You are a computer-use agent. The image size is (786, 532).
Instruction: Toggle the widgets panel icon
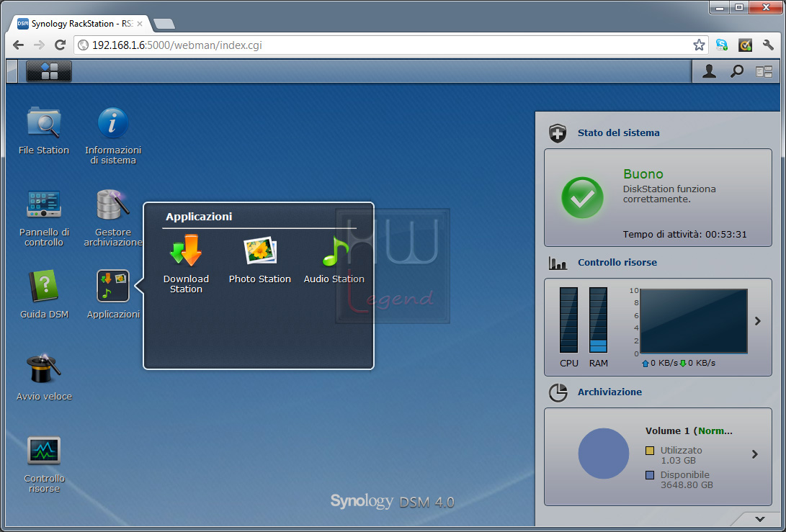point(764,72)
